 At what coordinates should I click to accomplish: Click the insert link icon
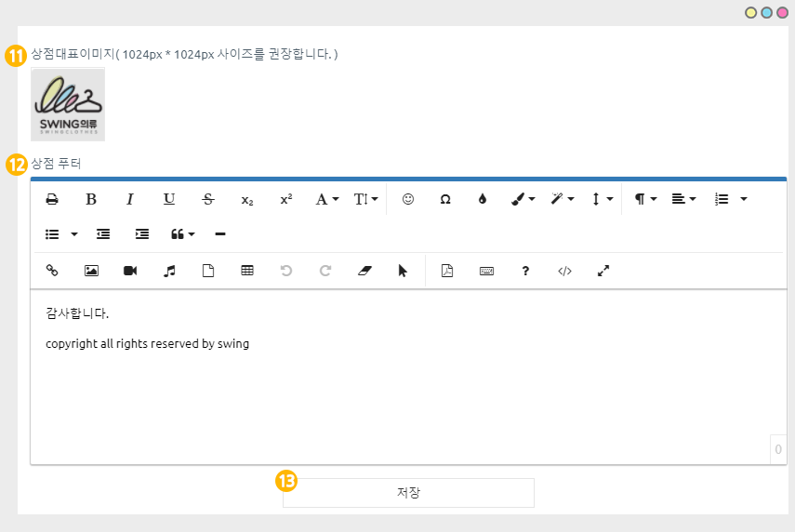click(52, 271)
